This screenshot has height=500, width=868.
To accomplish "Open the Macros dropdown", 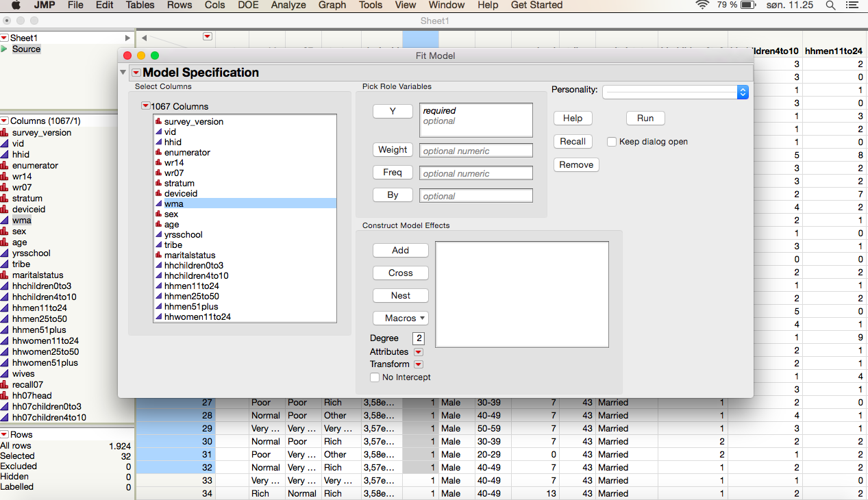I will click(400, 318).
